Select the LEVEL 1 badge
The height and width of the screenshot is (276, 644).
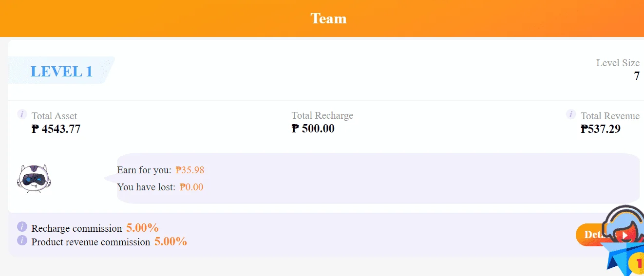pos(61,71)
